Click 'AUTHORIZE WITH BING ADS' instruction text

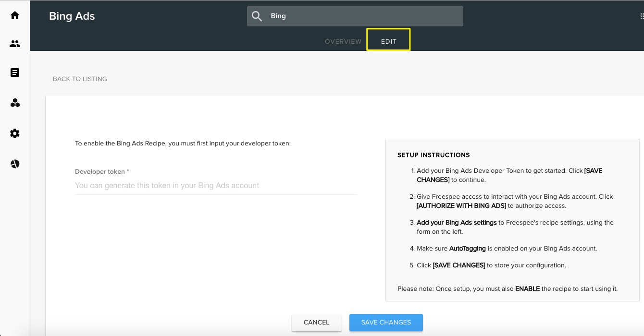[461, 206]
